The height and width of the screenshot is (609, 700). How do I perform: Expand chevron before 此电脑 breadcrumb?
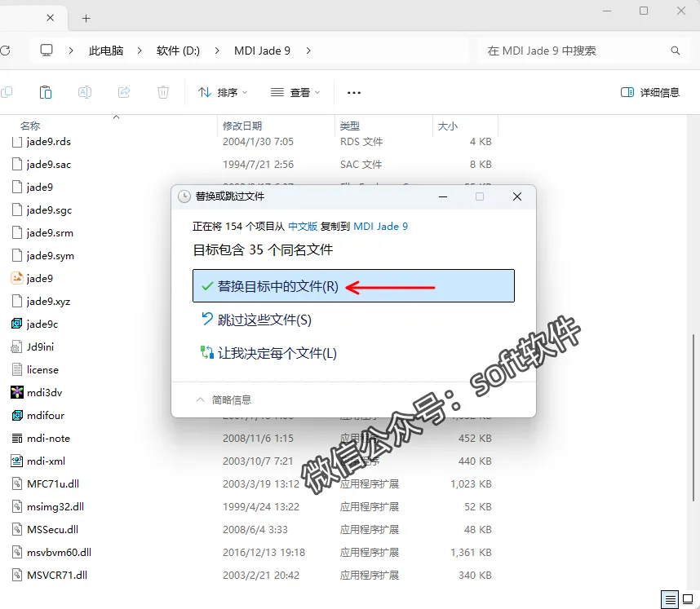click(x=70, y=51)
